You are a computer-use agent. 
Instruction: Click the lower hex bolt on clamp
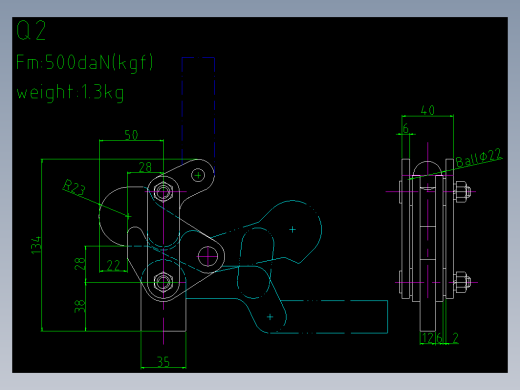point(163,283)
